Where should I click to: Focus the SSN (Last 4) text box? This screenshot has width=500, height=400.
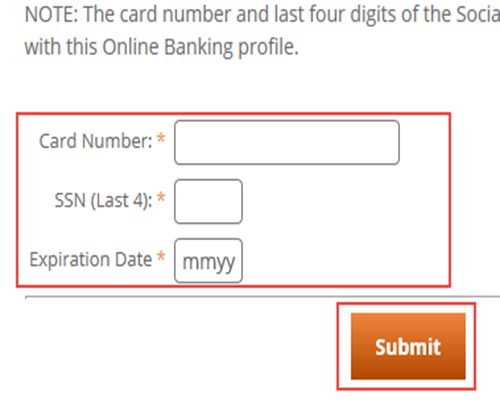[x=208, y=201]
